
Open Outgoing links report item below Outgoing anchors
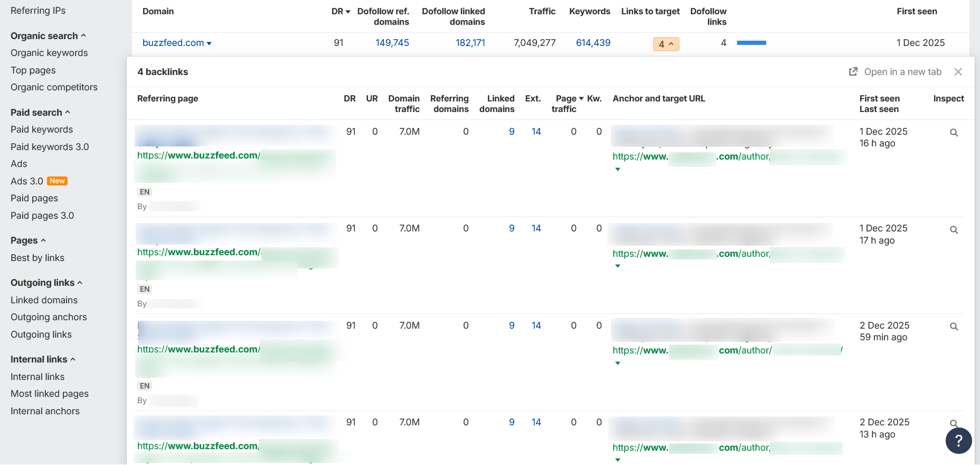(41, 334)
